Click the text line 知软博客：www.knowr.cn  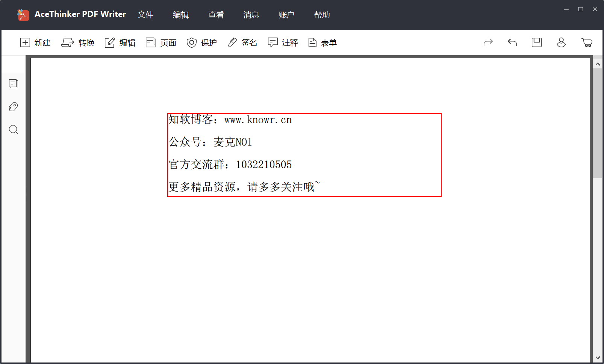[x=230, y=119]
